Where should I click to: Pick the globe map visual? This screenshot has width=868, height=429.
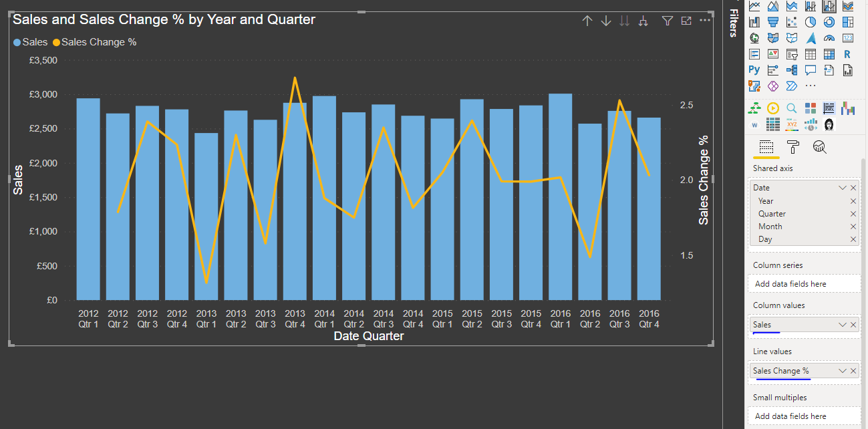click(x=754, y=38)
